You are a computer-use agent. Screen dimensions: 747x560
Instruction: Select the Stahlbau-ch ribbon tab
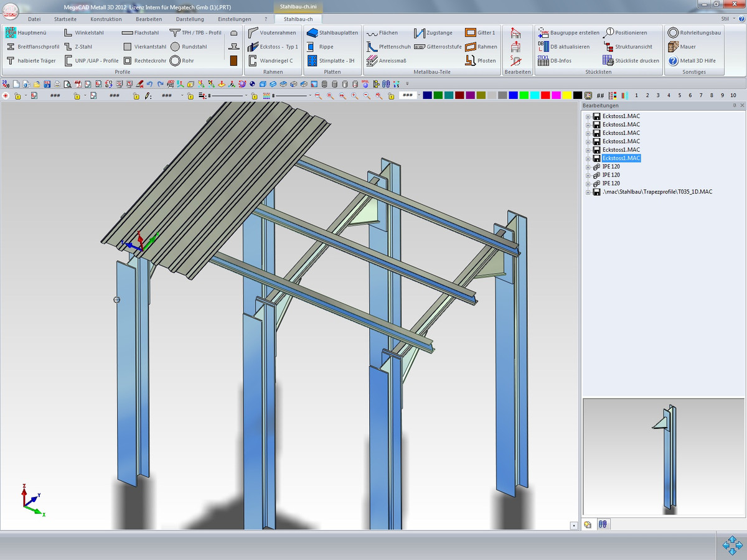coord(298,19)
